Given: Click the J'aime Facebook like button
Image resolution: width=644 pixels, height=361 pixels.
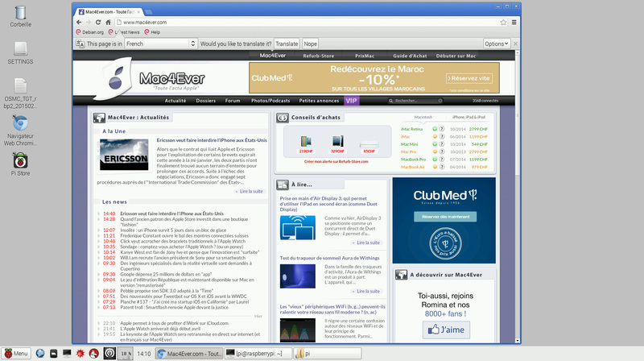Looking at the screenshot, I should (x=446, y=330).
